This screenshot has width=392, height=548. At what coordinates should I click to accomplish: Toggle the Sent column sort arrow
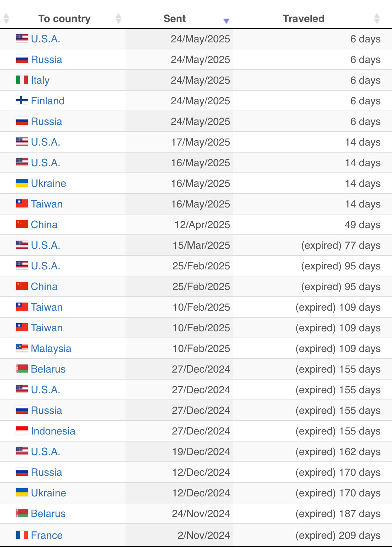[x=226, y=21]
